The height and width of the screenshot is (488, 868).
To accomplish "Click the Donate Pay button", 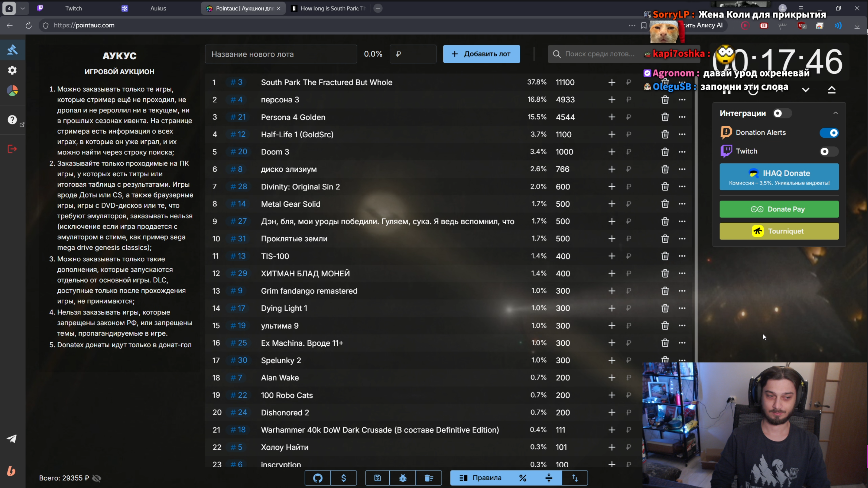I will click(x=779, y=209).
